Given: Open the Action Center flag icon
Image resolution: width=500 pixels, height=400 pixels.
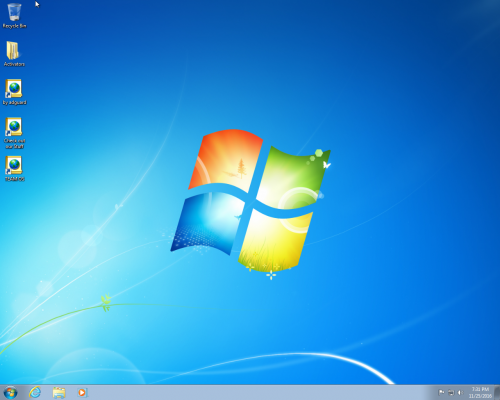Looking at the screenshot, I should click(441, 393).
